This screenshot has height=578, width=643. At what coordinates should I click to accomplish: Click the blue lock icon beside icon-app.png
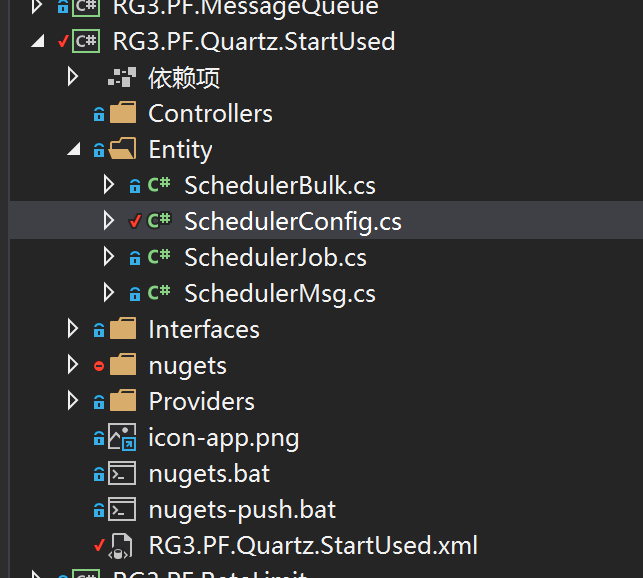coord(99,438)
